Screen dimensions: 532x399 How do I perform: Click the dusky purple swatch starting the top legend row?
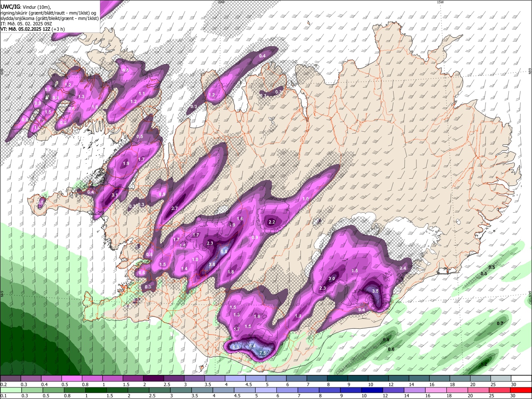(x=10, y=379)
